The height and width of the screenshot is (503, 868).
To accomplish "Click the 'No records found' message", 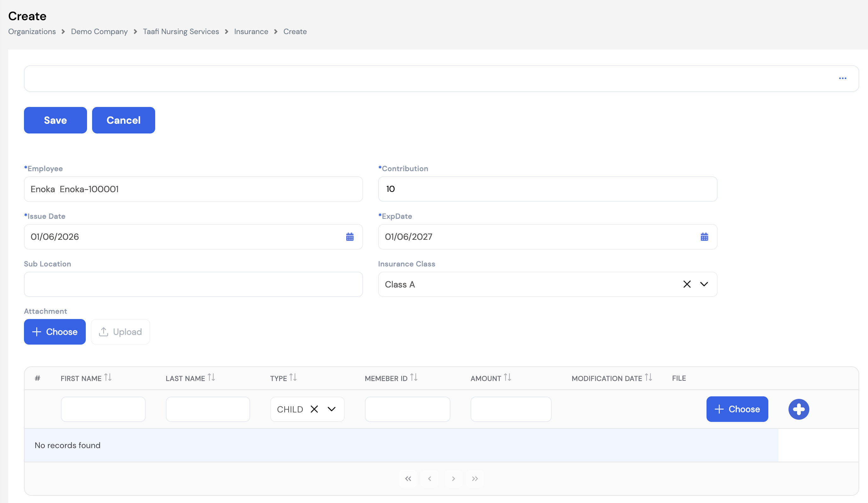I will point(67,445).
